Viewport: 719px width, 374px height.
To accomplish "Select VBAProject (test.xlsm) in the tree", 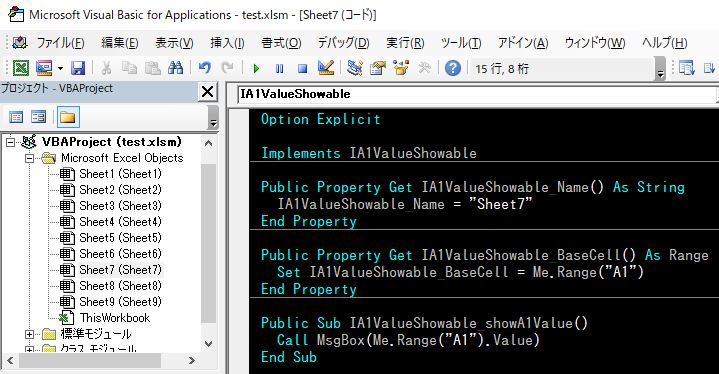I will click(x=111, y=142).
